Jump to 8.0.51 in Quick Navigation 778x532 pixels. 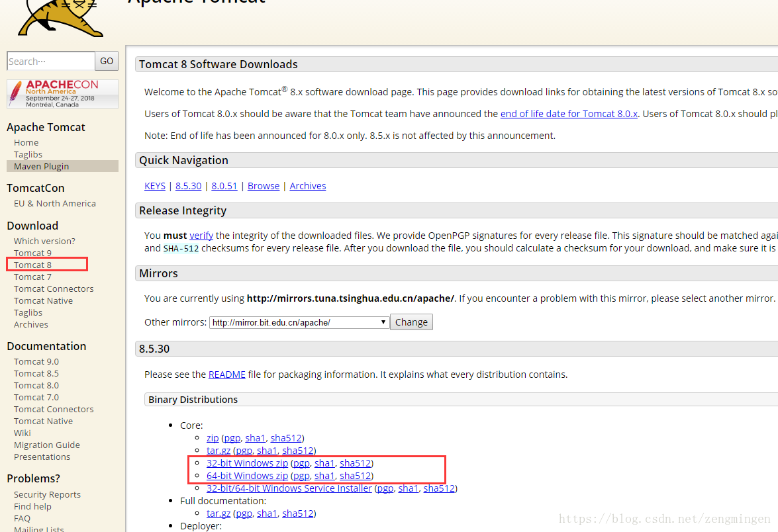tap(224, 186)
